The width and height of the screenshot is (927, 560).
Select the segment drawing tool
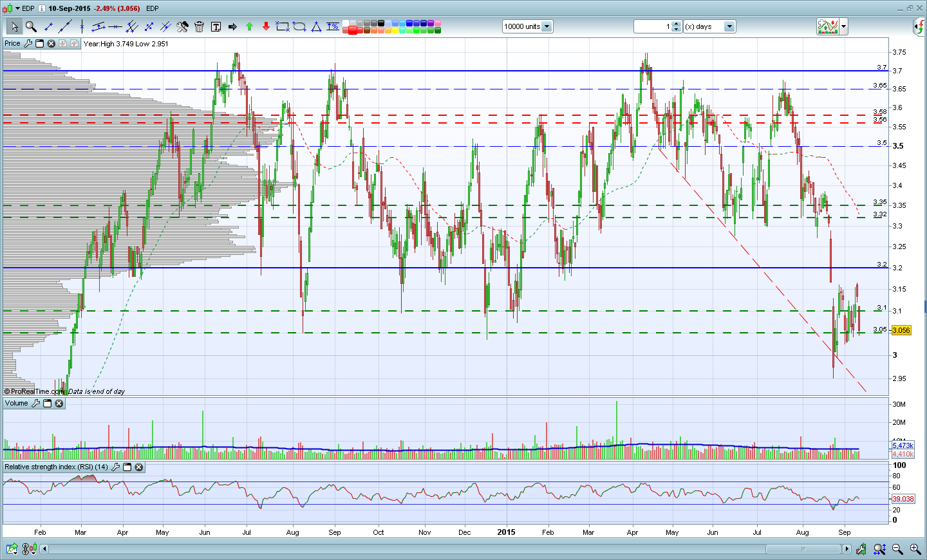pos(48,26)
